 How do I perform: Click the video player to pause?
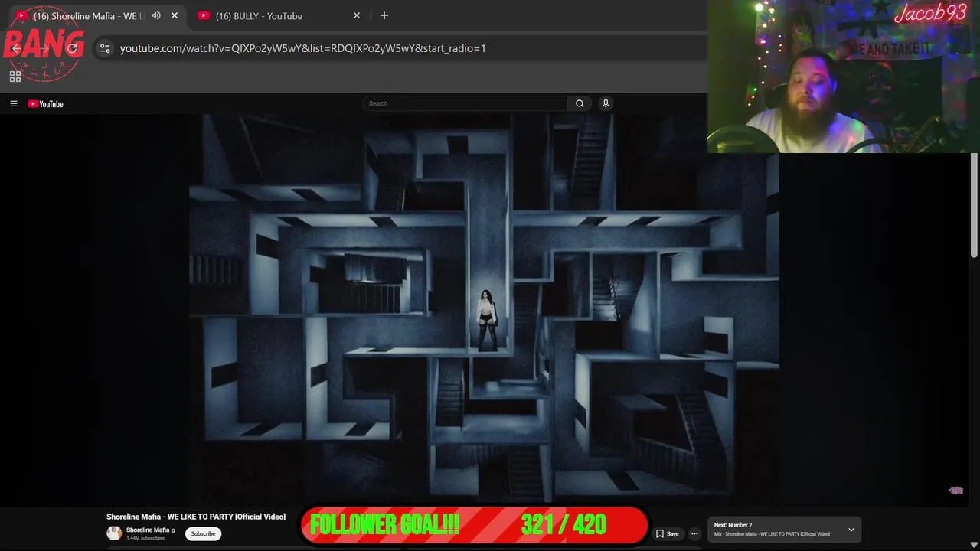point(484,309)
